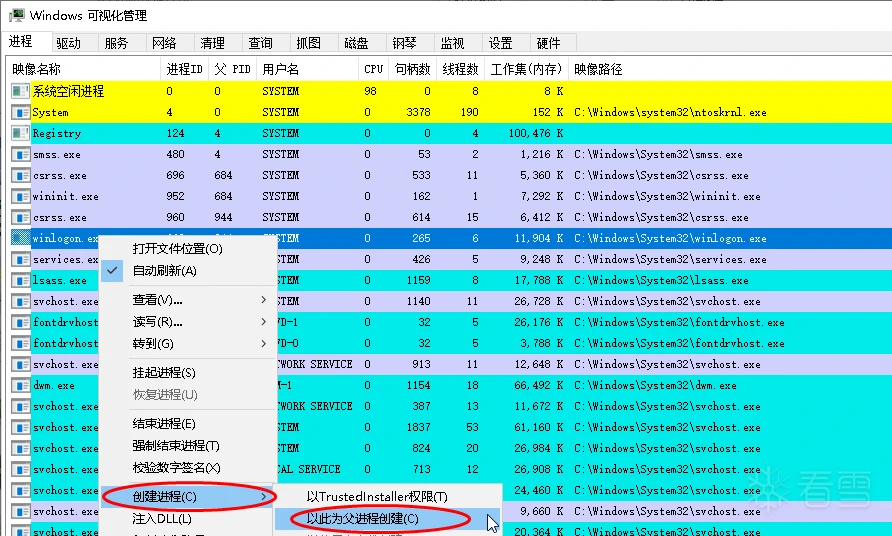The height and width of the screenshot is (536, 892).
Task: Click memory value 100,476 K of Registry
Action: pos(536,134)
